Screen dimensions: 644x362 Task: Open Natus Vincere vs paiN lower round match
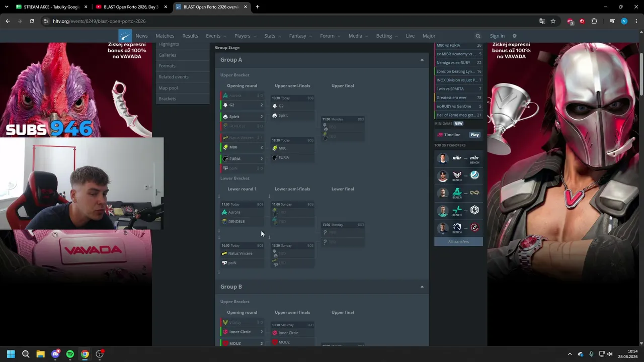click(242, 255)
